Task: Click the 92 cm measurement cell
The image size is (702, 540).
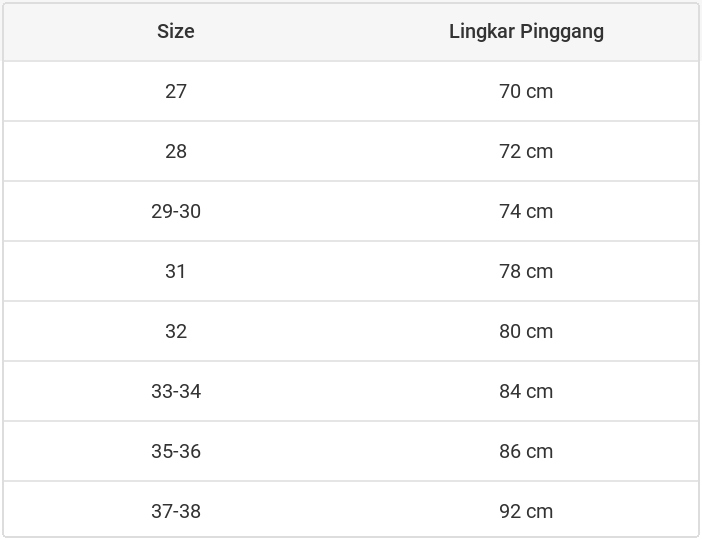Action: pos(526,511)
